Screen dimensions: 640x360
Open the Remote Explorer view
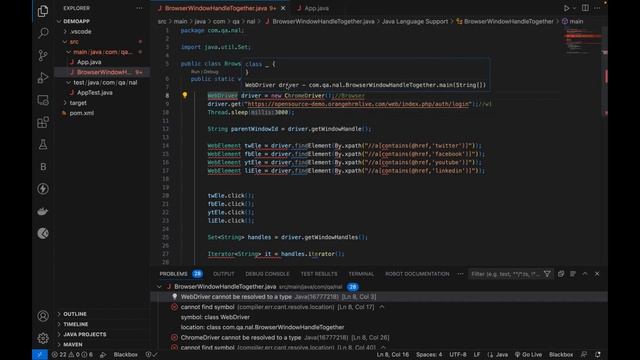click(43, 100)
